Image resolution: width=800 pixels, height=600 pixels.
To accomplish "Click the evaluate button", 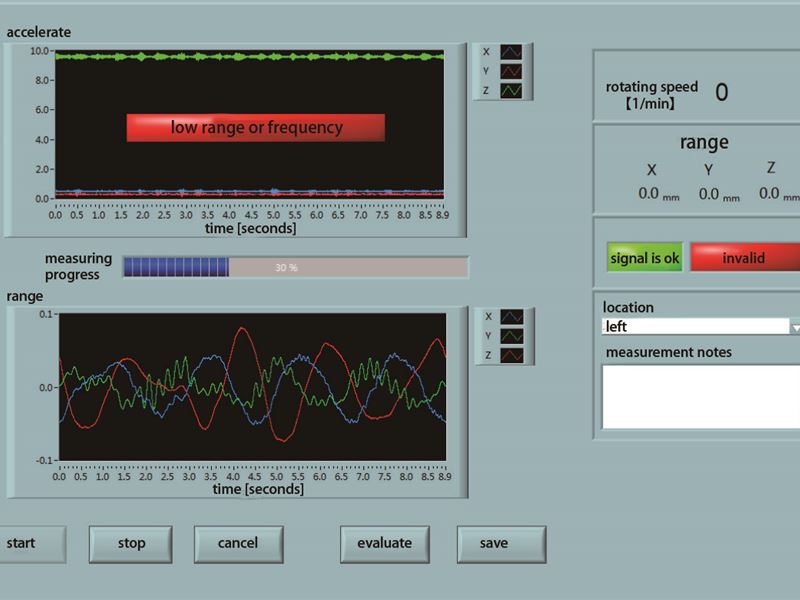I will [x=384, y=543].
